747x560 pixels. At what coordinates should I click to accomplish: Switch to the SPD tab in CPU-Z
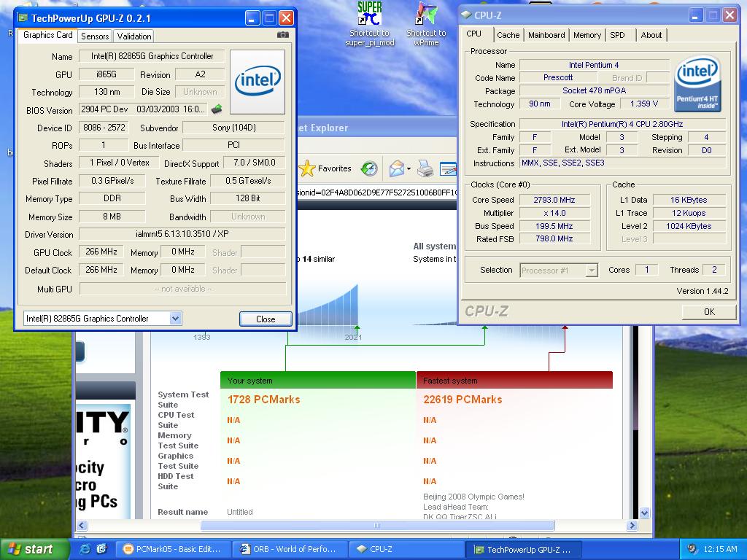coord(617,35)
